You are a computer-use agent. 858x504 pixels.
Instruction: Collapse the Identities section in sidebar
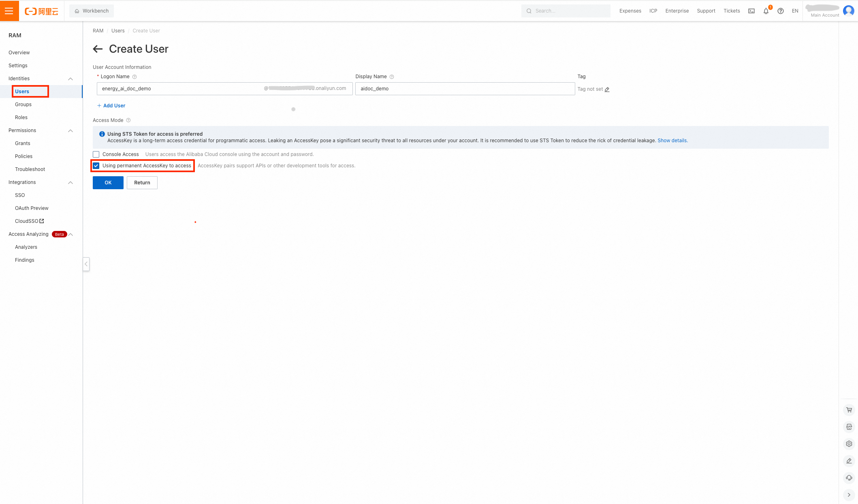70,79
